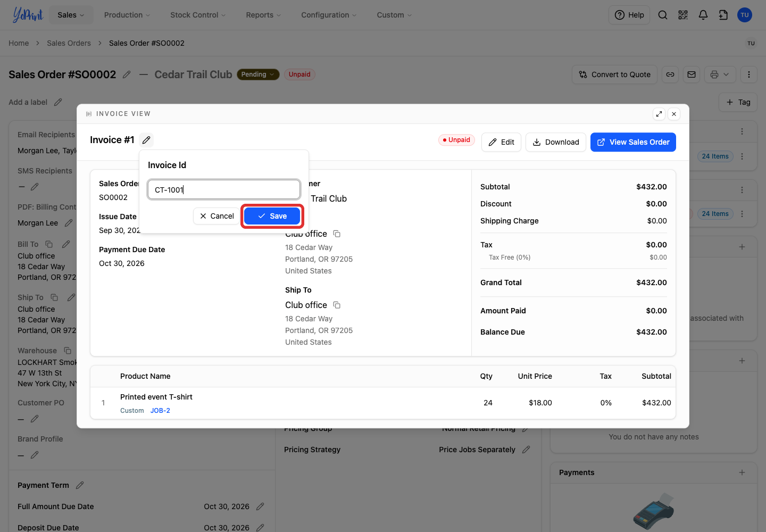766x532 pixels.
Task: Go to Sales Orders breadcrumb
Action: [x=69, y=43]
